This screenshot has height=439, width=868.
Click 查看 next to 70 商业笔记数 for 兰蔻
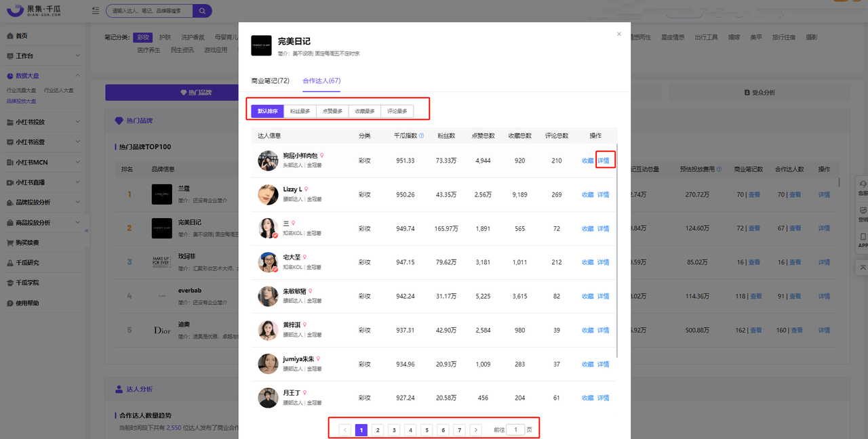[x=754, y=194]
